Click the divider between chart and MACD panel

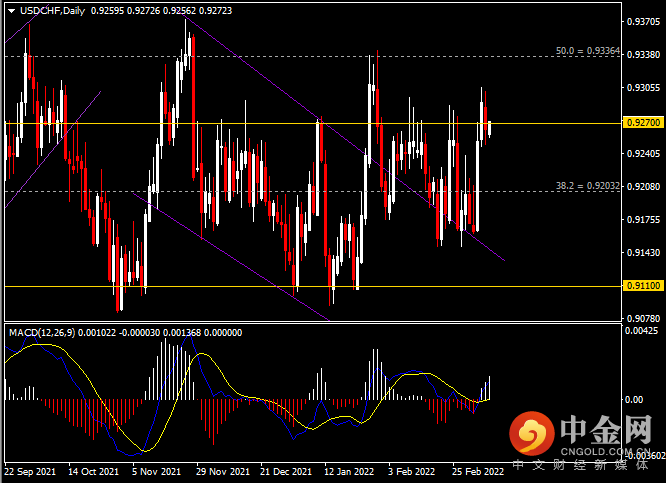click(300, 323)
